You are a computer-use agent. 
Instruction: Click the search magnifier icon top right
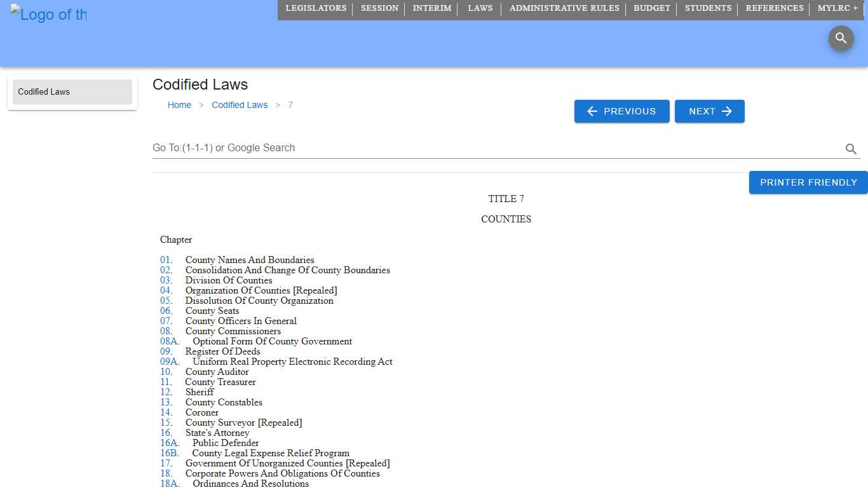pos(841,38)
